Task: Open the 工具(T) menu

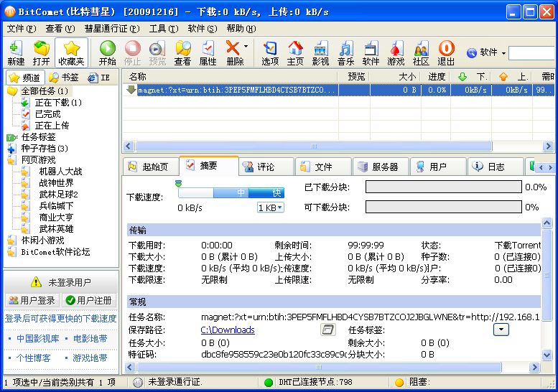Action: coord(164,29)
